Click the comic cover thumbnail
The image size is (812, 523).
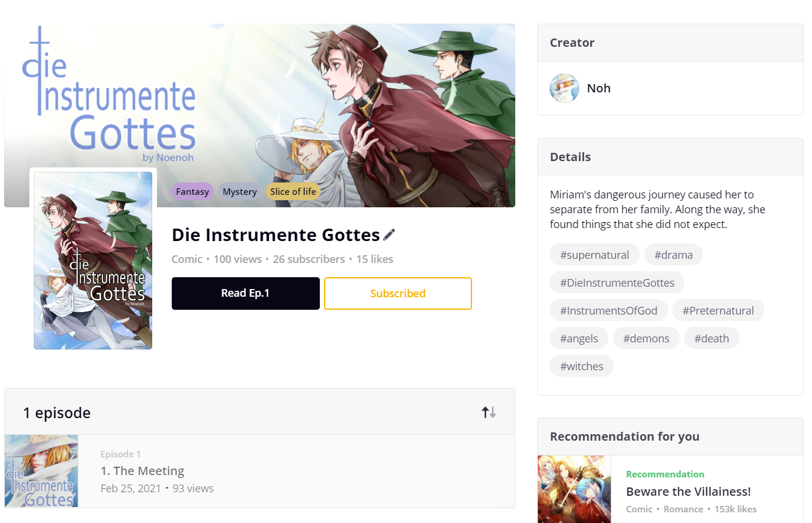pos(93,261)
